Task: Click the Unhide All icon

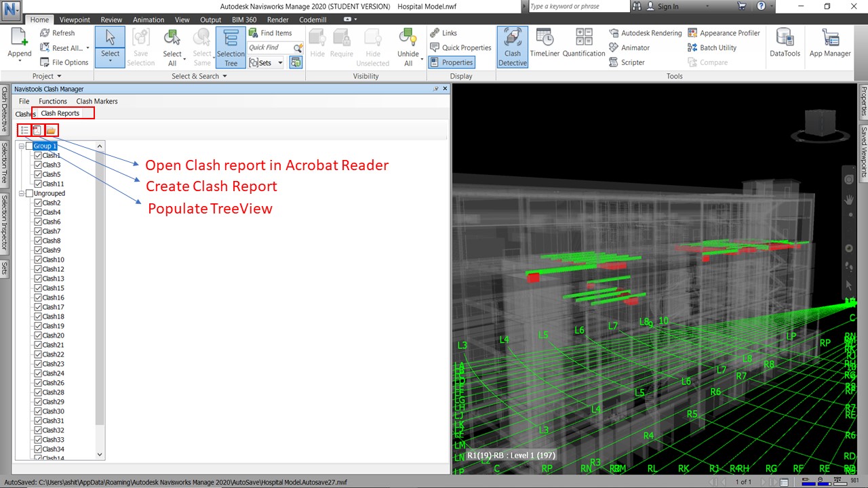Action: pos(408,39)
